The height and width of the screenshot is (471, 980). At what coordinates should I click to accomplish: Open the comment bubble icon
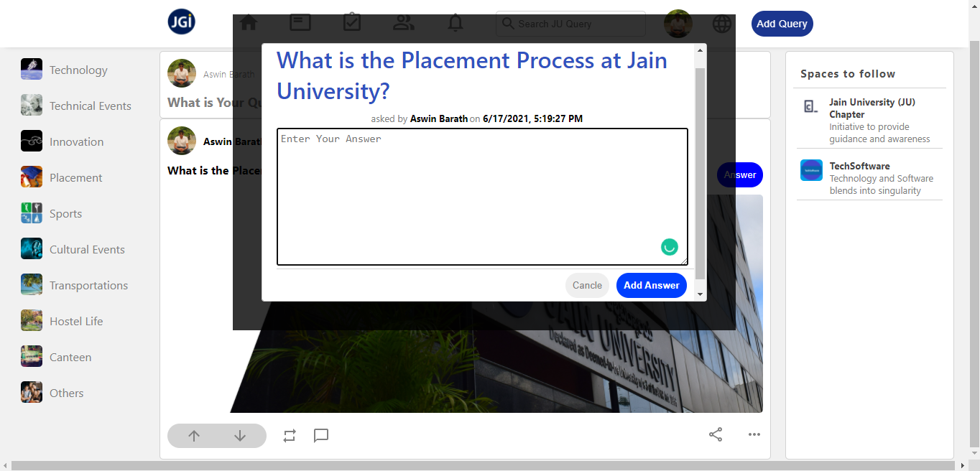[x=321, y=436]
